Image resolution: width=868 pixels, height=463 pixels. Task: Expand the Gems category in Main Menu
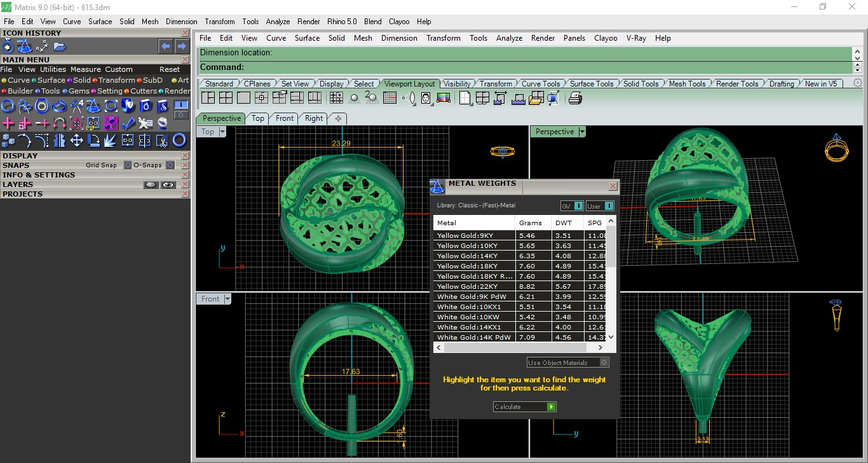pos(76,91)
